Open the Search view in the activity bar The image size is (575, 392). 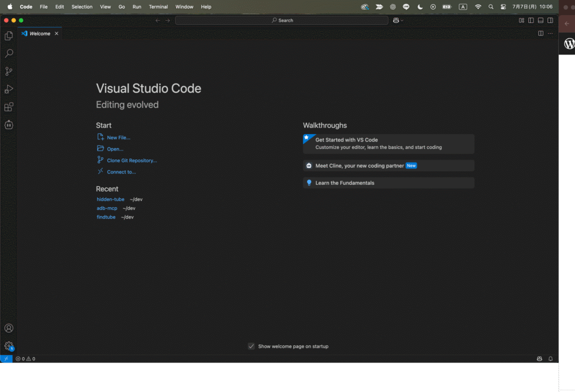coord(9,53)
